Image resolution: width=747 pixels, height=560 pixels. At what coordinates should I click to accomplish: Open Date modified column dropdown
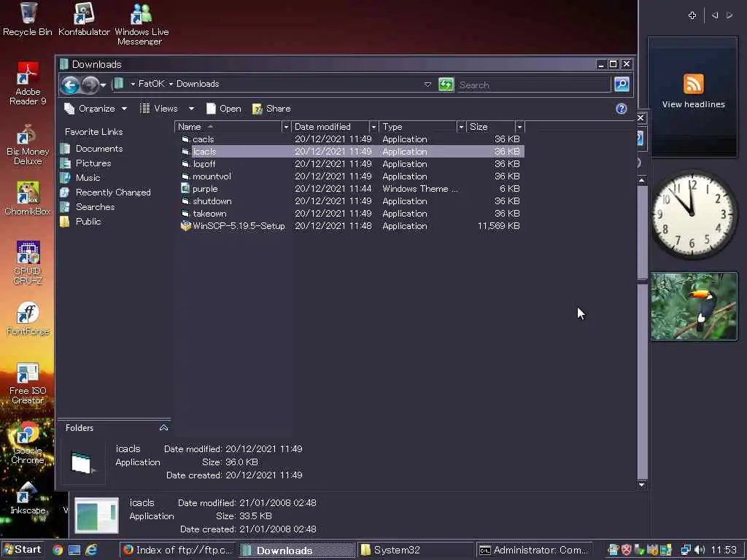373,127
